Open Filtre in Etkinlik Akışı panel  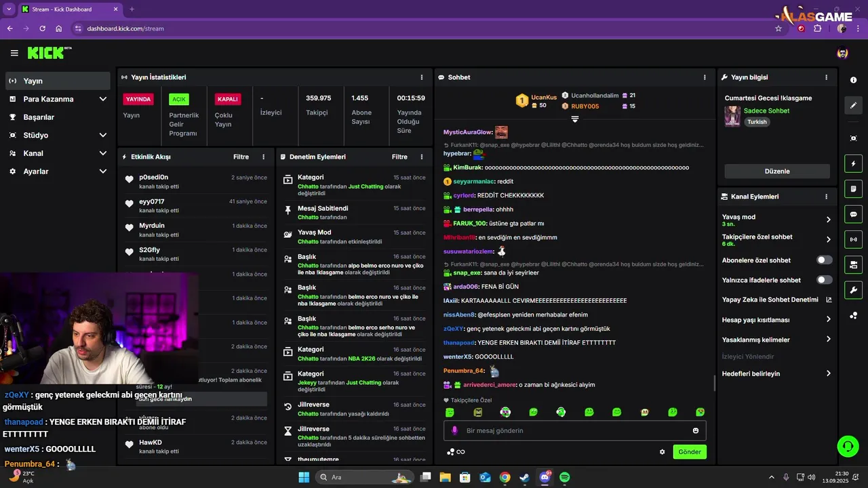(241, 157)
